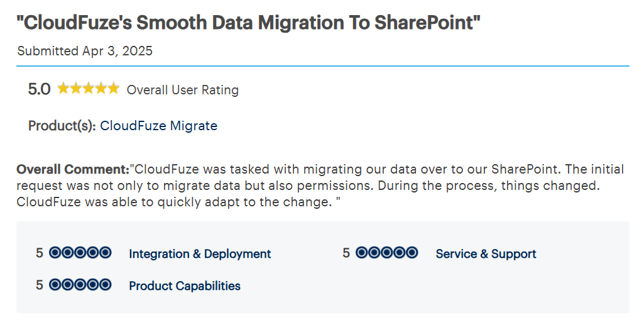Click the Integration & Deployment label
Viewport: 644px width, 322px height.
click(x=200, y=254)
